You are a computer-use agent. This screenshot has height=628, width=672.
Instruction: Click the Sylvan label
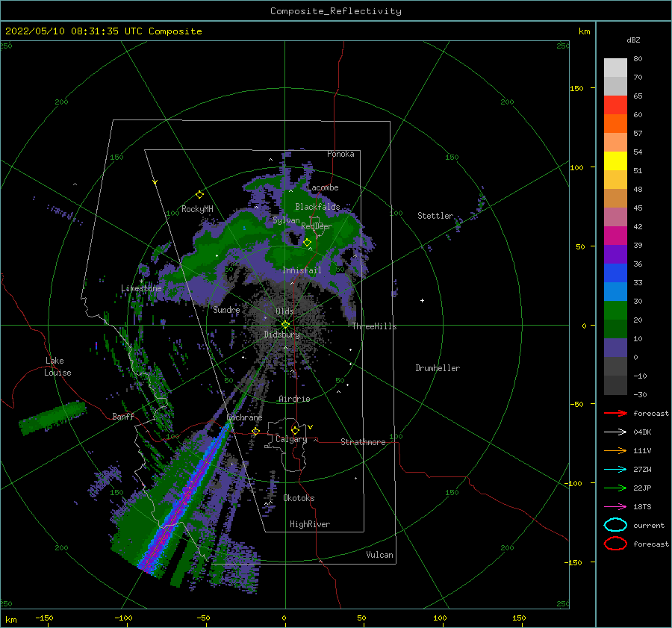pyautogui.click(x=286, y=220)
